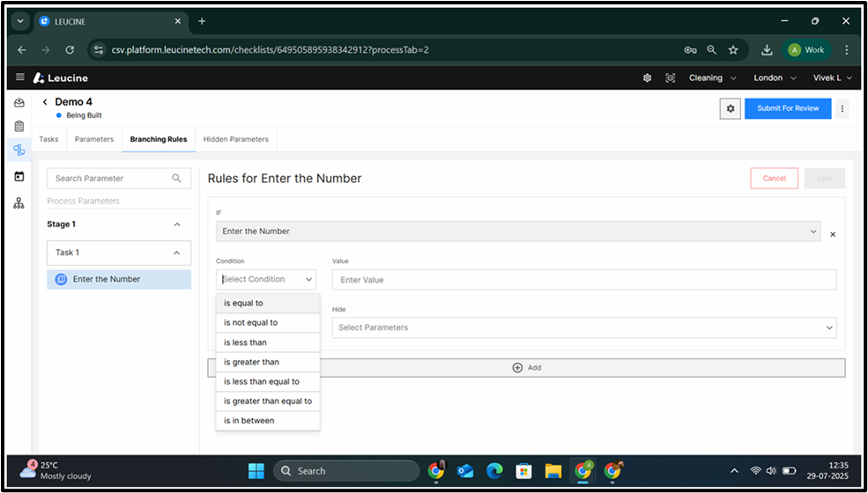Open the three-dot more options menu

pyautogui.click(x=842, y=108)
